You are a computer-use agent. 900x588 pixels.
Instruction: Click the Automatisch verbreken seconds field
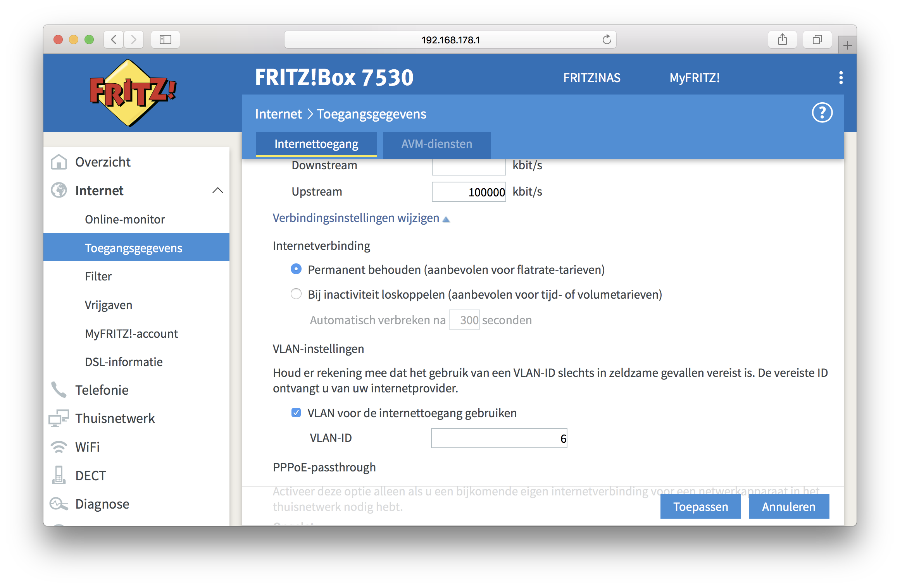click(464, 320)
